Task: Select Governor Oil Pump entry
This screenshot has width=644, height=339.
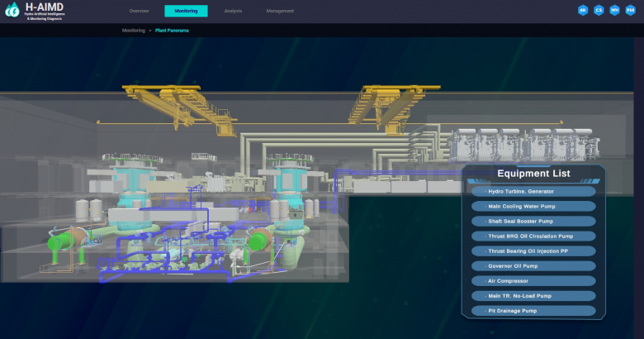Action: tap(534, 266)
